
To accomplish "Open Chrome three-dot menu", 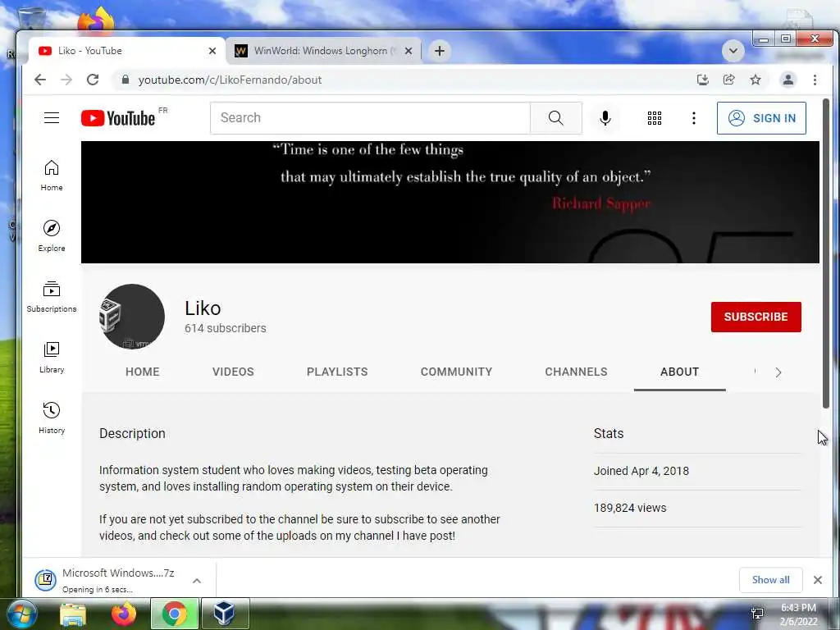I will (815, 80).
